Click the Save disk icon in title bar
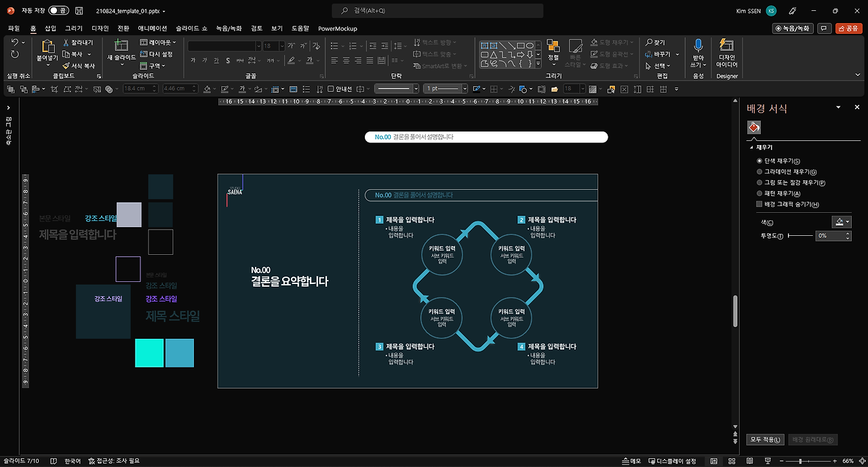Image resolution: width=868 pixels, height=467 pixels. pos(79,11)
